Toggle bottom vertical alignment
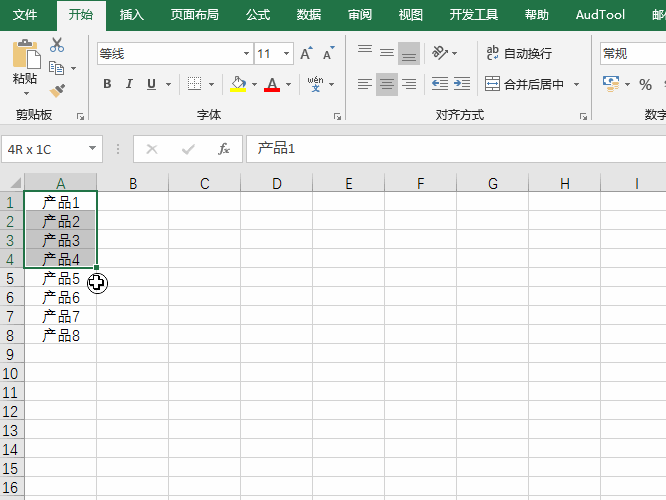The image size is (666, 500). tap(409, 54)
